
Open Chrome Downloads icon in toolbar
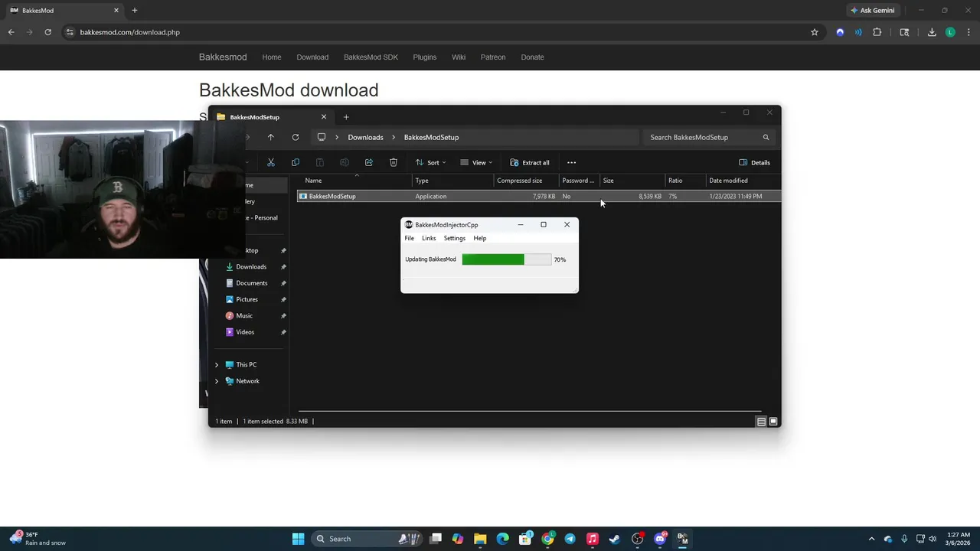tap(932, 32)
